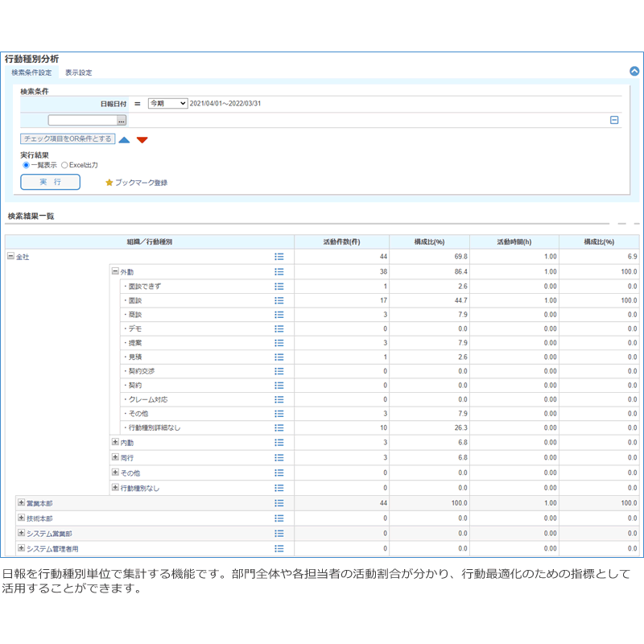This screenshot has width=644, height=644.
Task: Collapse the 外勤 tree node
Action: (x=115, y=272)
